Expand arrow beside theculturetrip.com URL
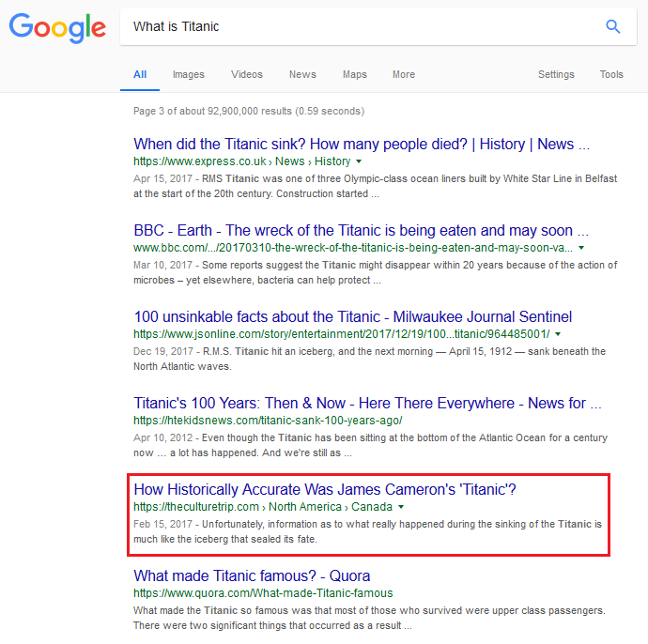 401,507
